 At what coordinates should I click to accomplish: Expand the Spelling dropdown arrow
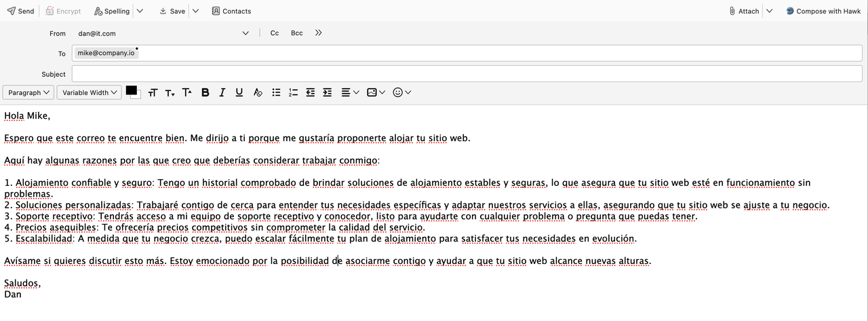pos(140,11)
